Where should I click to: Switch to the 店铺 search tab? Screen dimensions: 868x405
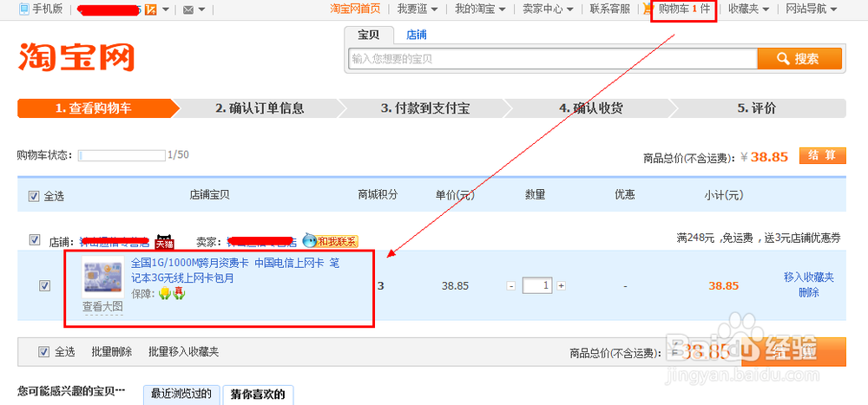(x=417, y=35)
